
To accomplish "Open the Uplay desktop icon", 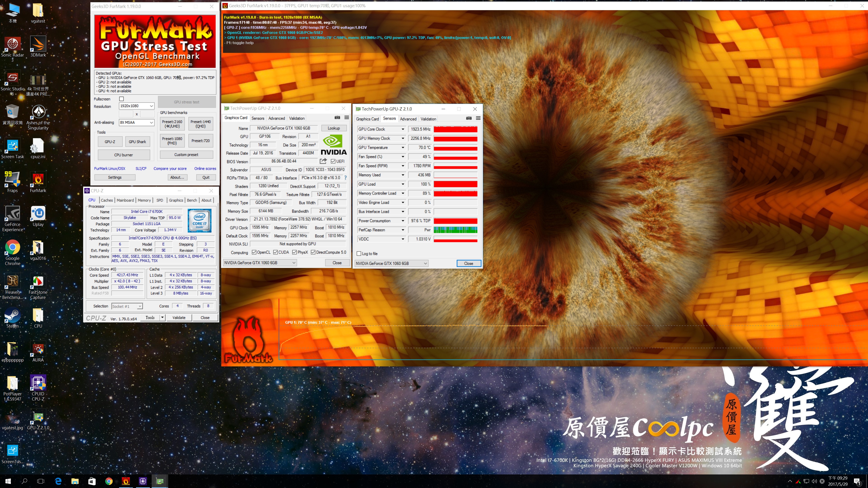I will click(38, 216).
